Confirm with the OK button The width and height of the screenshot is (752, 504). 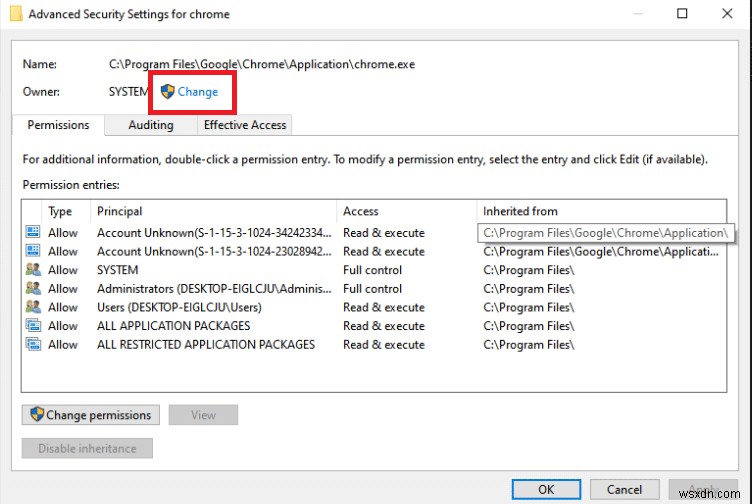546,490
